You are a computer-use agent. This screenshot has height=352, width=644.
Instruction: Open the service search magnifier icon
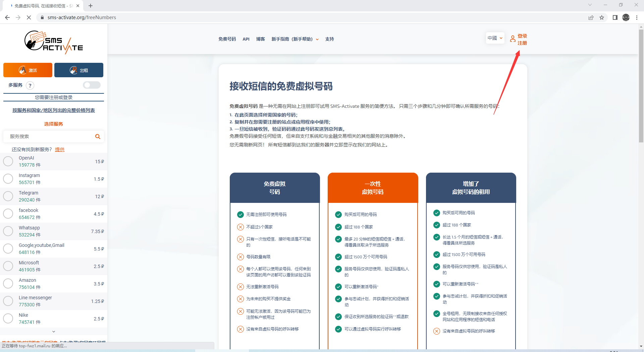click(98, 136)
